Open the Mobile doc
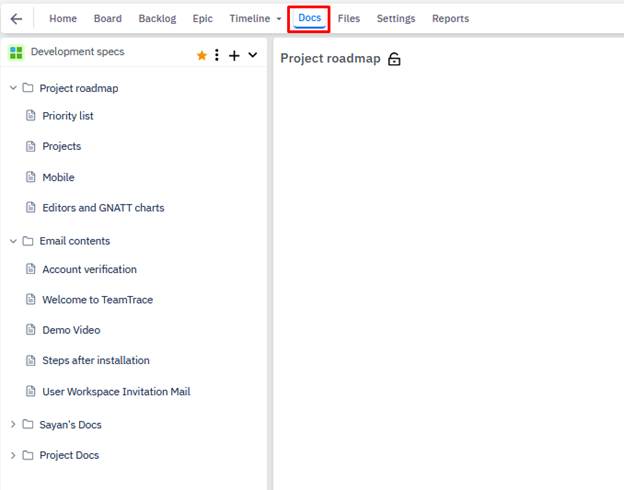Screen dimensions: 624x490 [x=58, y=177]
